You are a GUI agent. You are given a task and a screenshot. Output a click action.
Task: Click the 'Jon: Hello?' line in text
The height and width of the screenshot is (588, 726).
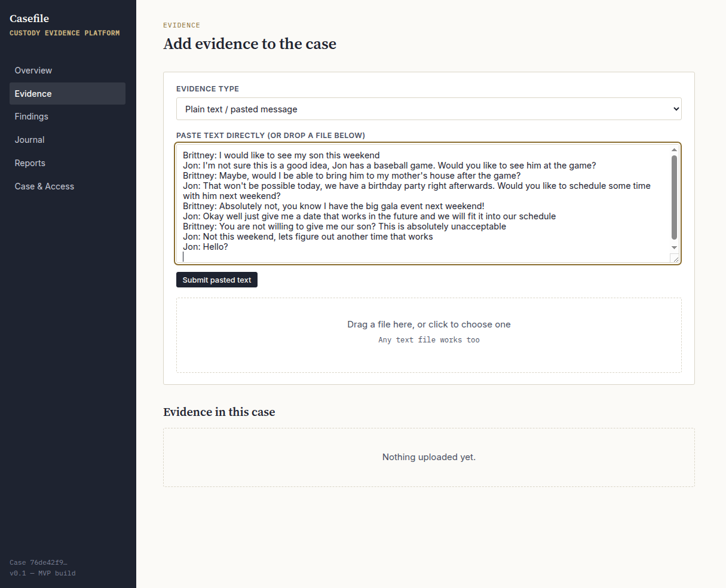click(x=206, y=247)
